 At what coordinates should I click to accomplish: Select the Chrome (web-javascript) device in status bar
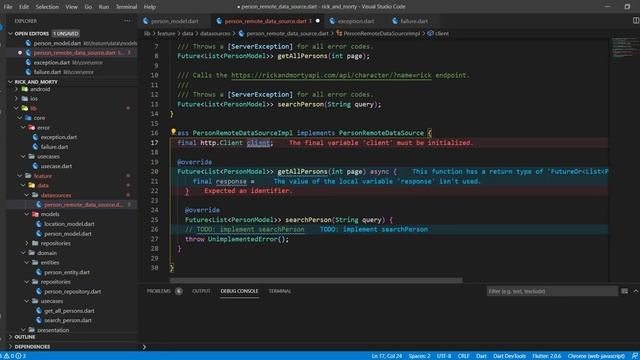pos(596,356)
